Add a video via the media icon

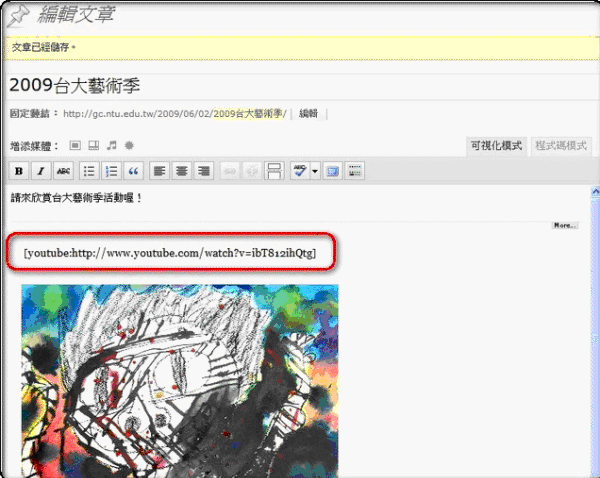pyautogui.click(x=93, y=145)
